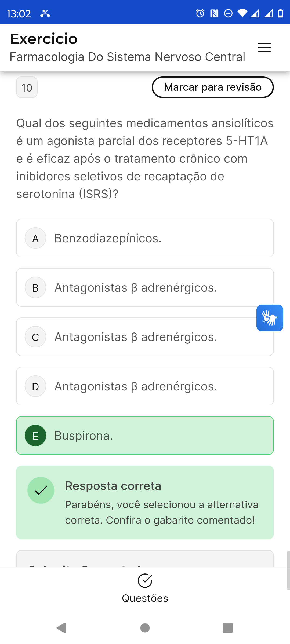This screenshot has width=290, height=644.
Task: Tap the Questões checkmark icon
Action: [145, 581]
